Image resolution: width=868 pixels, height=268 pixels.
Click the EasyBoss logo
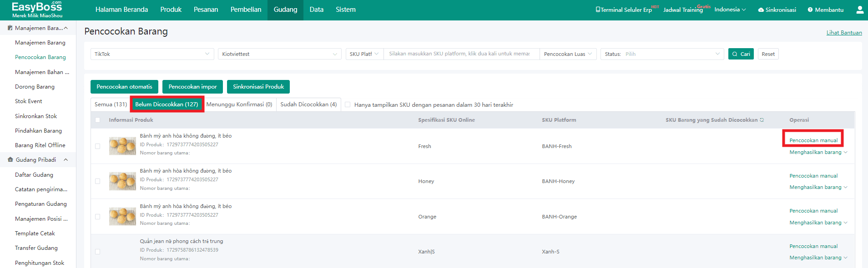point(37,10)
